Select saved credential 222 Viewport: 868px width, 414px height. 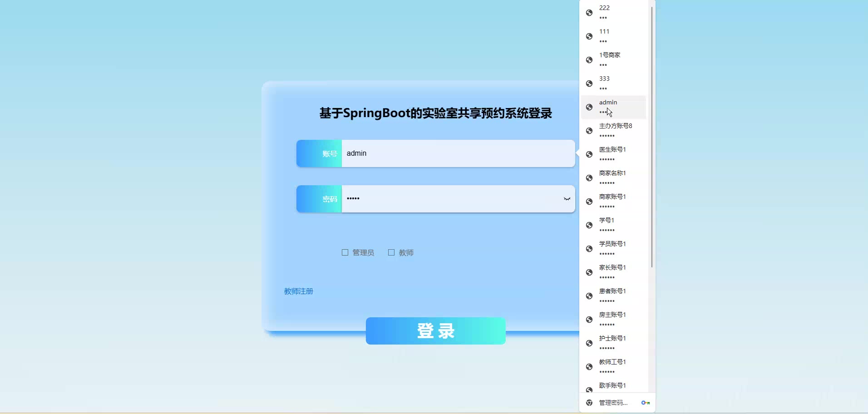coord(614,13)
